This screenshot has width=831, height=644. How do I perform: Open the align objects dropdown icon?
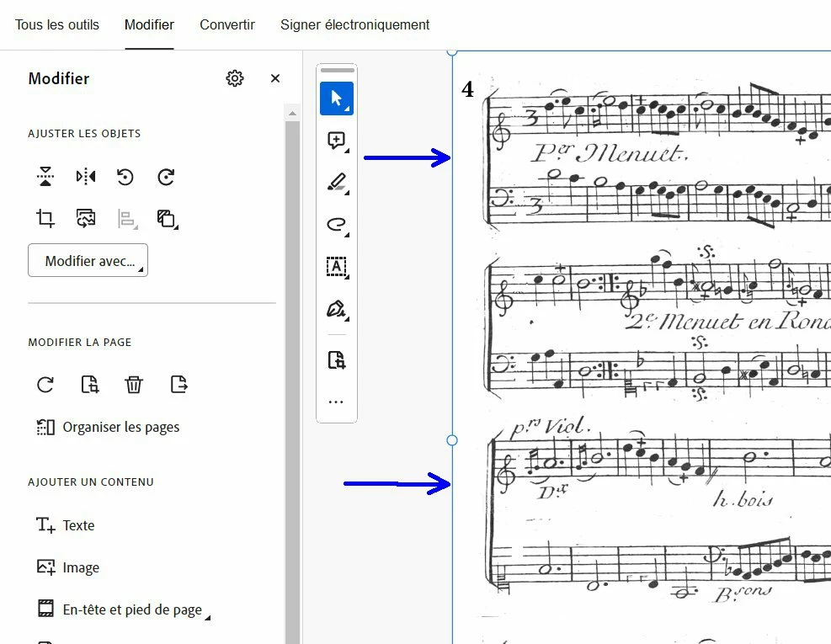(127, 218)
